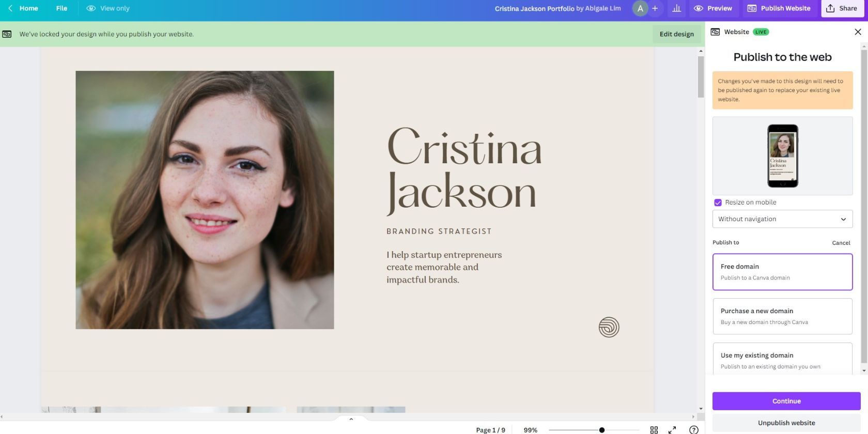Select the BRANDING STRATEGIST subtitle
Image resolution: width=868 pixels, height=434 pixels.
[x=439, y=231]
